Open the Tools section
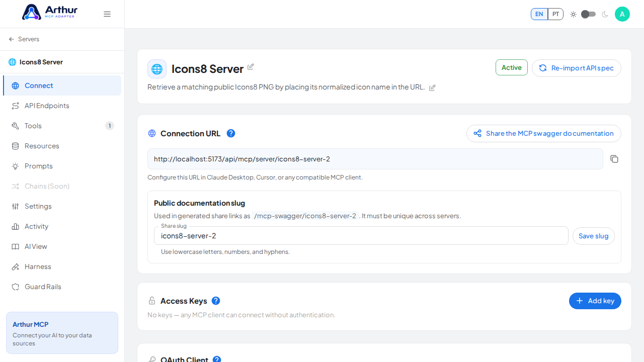 point(62,126)
